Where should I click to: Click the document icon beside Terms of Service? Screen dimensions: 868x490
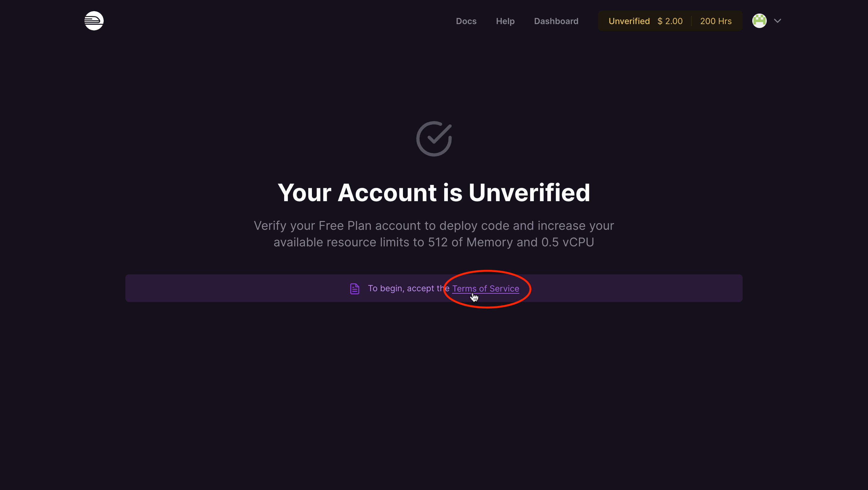tap(354, 288)
